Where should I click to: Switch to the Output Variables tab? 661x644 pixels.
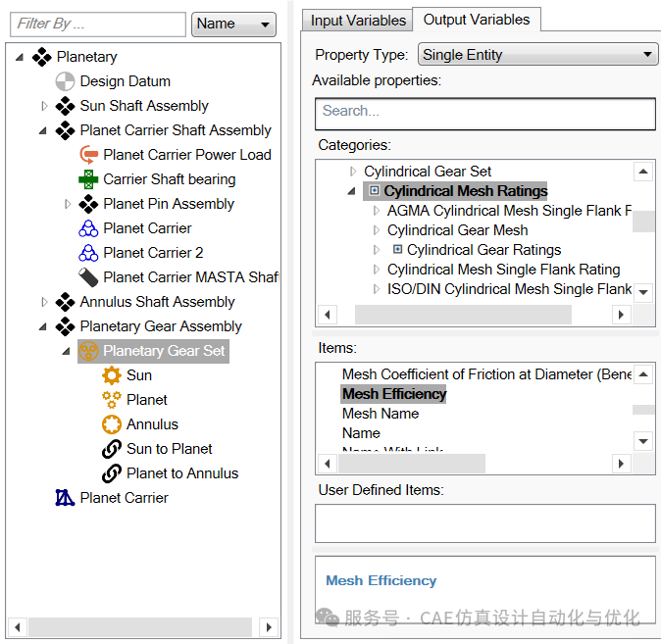point(477,20)
